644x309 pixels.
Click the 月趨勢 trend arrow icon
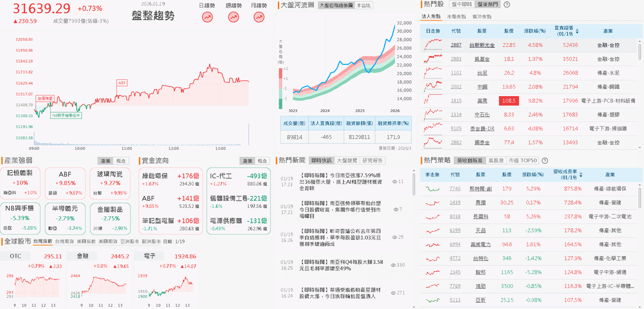(259, 17)
